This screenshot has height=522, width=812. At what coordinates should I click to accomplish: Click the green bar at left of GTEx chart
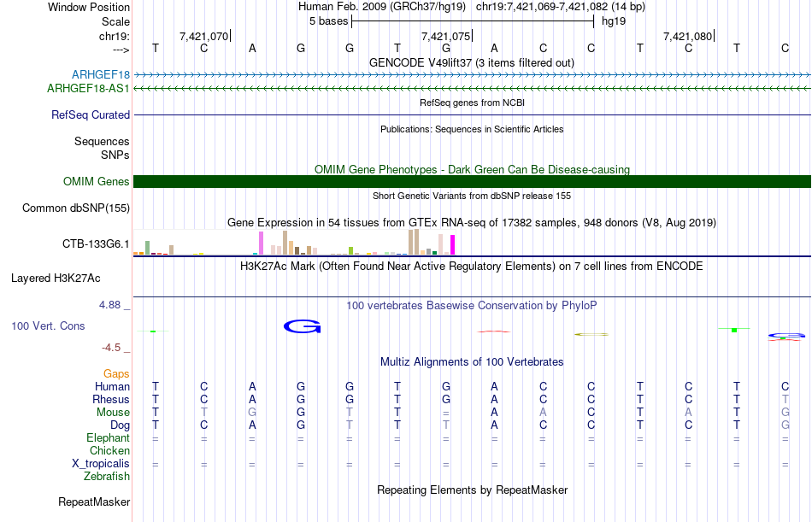(x=148, y=248)
